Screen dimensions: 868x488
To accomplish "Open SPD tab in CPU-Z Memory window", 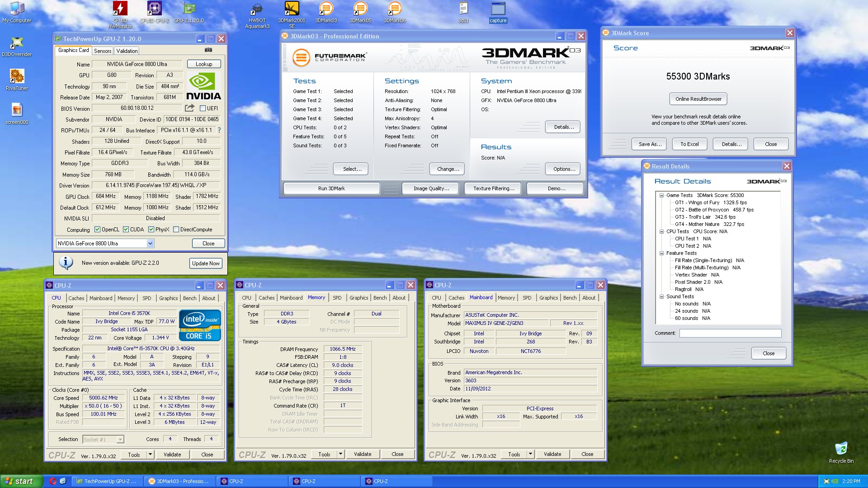I will tap(337, 298).
